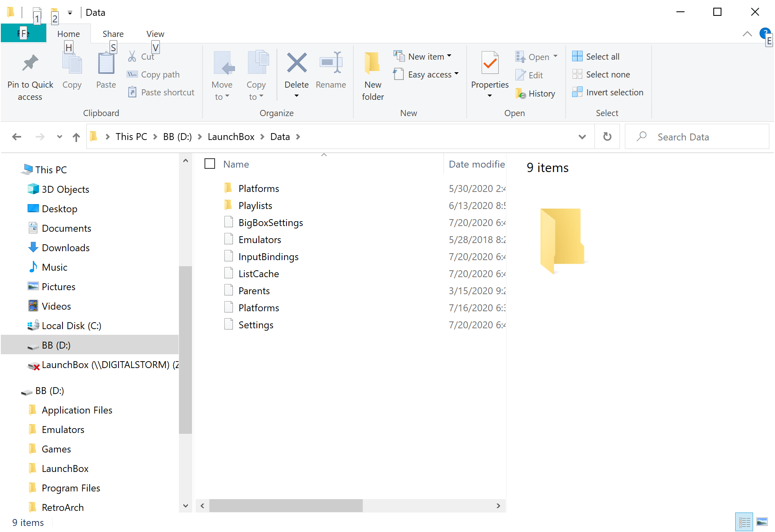Click the Search Data input box
Image resolution: width=775 pixels, height=532 pixels.
pyautogui.click(x=706, y=137)
